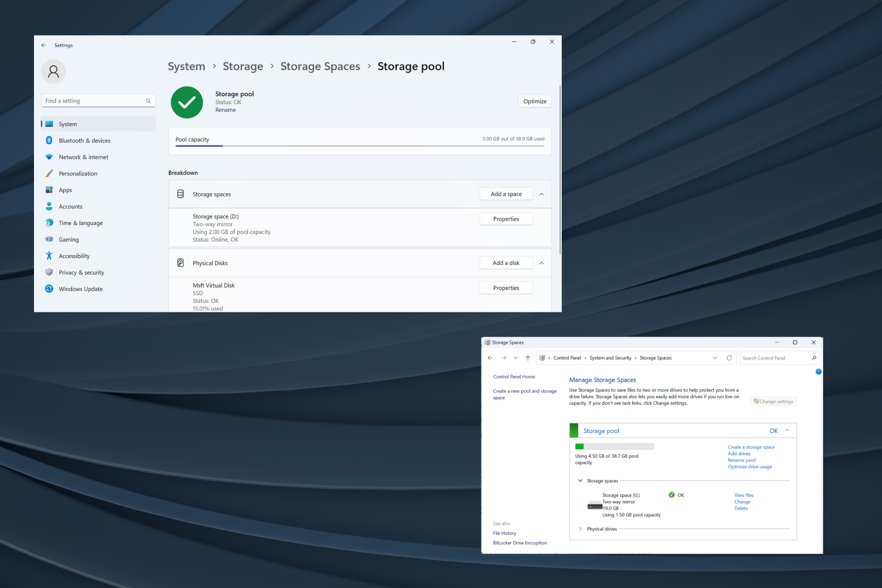Toggle Add a space for Storage spaces
The width and height of the screenshot is (882, 588).
pos(542,193)
